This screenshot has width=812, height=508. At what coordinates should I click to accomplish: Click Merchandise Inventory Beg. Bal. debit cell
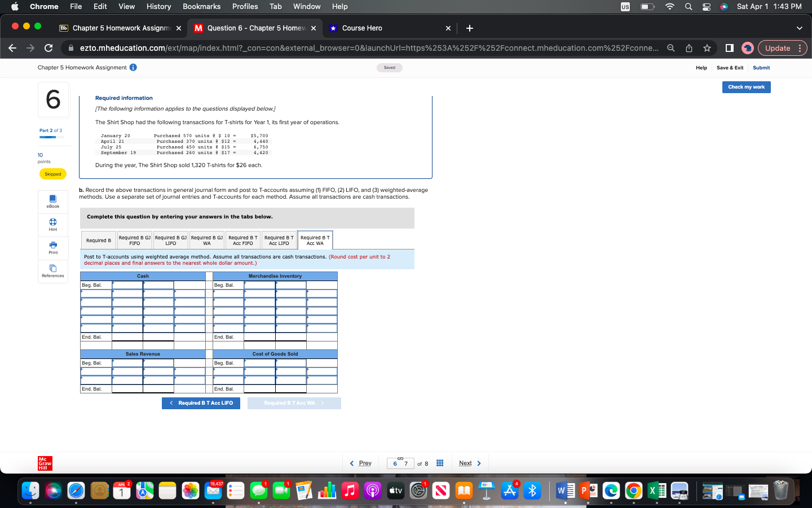click(260, 285)
